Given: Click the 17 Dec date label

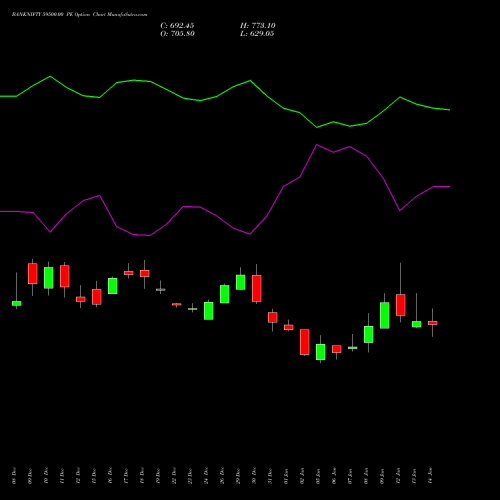Looking at the screenshot, I should pyautogui.click(x=126, y=476).
